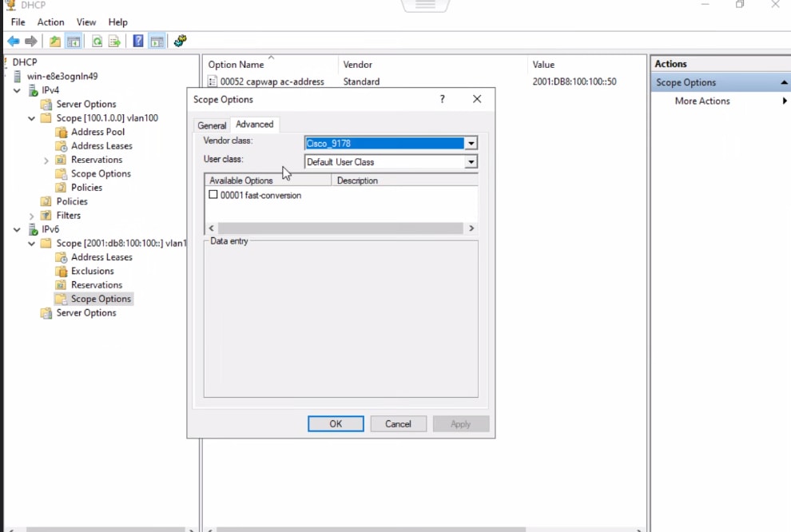The height and width of the screenshot is (532, 791).
Task: Click the gear-shaped DHCP toolbar icon
Action: [x=181, y=41]
